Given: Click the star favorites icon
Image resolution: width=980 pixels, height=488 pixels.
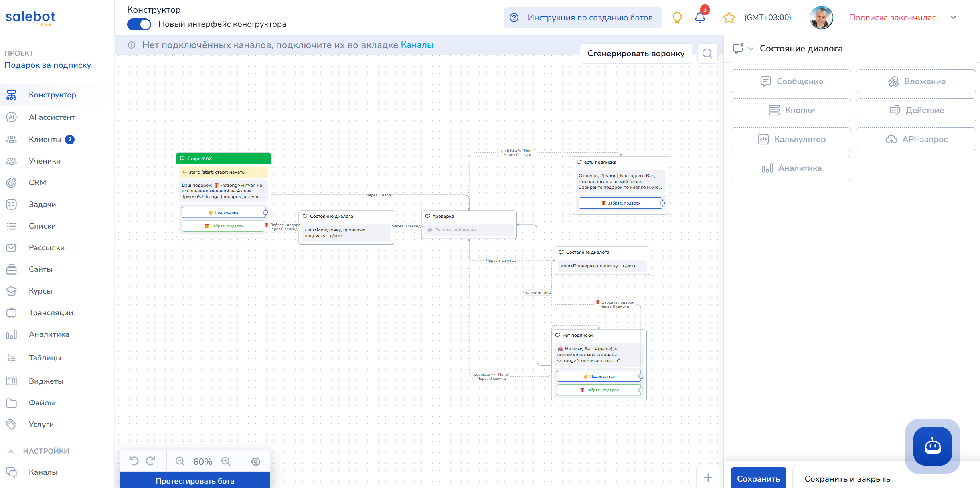Looking at the screenshot, I should 729,18.
